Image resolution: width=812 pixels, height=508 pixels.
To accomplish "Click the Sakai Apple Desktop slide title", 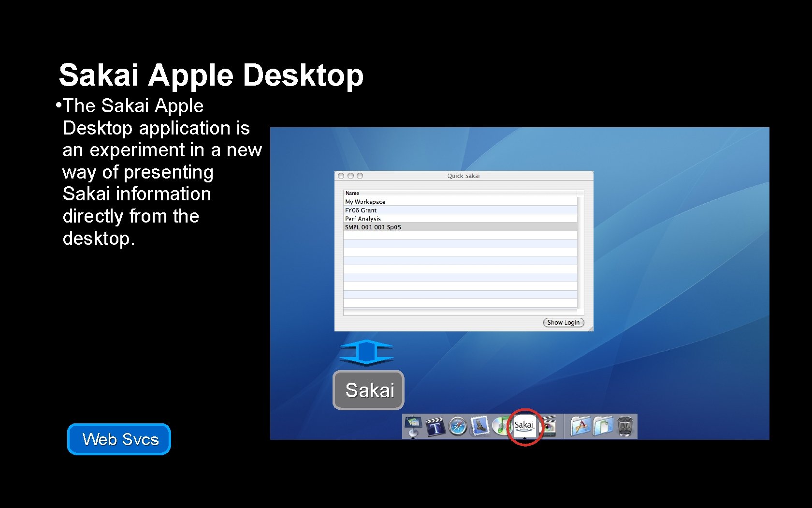I will point(211,75).
